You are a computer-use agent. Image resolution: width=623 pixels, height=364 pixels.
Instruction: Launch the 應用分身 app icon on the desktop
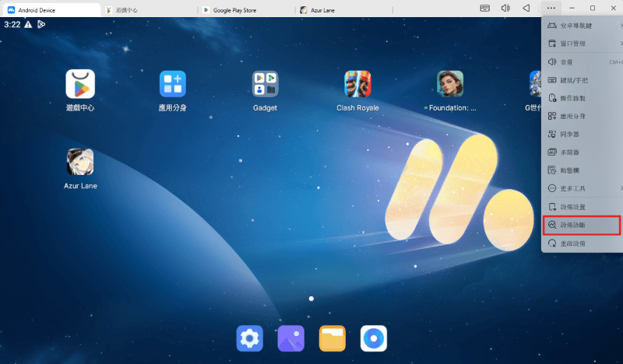pyautogui.click(x=173, y=84)
